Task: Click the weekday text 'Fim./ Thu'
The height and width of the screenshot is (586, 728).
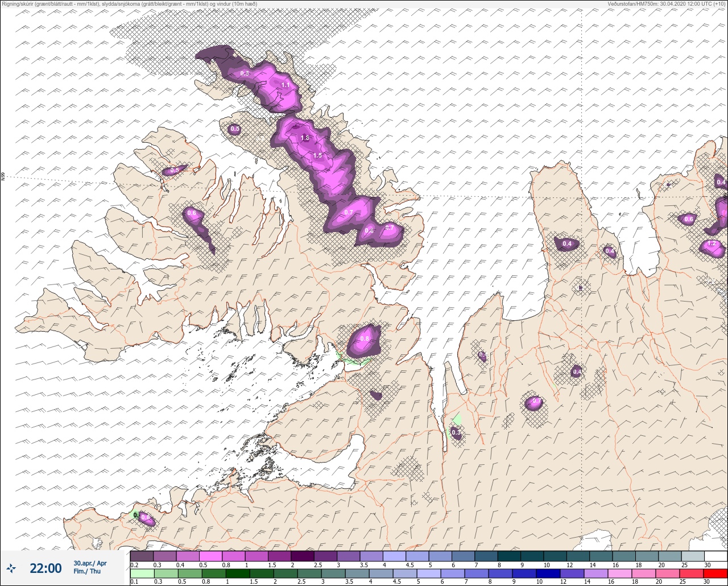Action: (x=87, y=571)
